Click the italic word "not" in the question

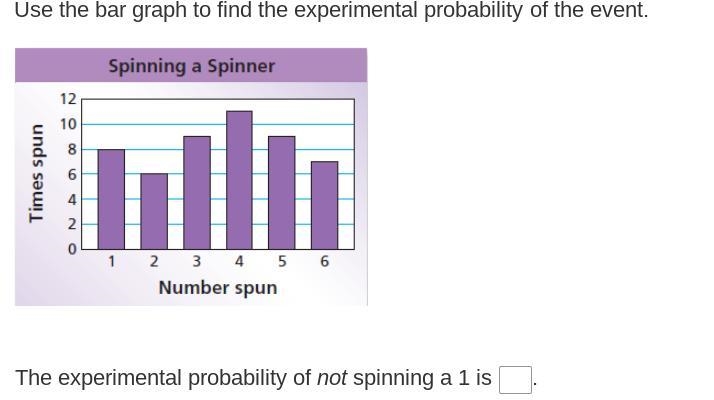(332, 378)
